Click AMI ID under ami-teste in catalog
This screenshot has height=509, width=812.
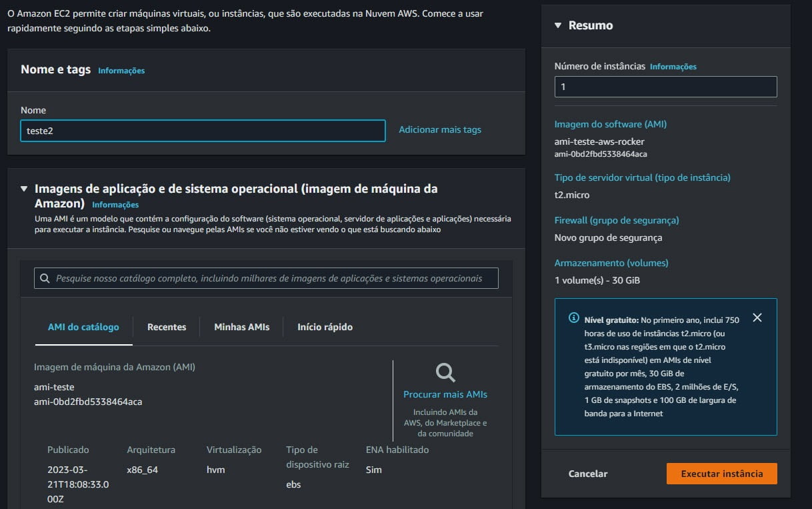tap(88, 402)
